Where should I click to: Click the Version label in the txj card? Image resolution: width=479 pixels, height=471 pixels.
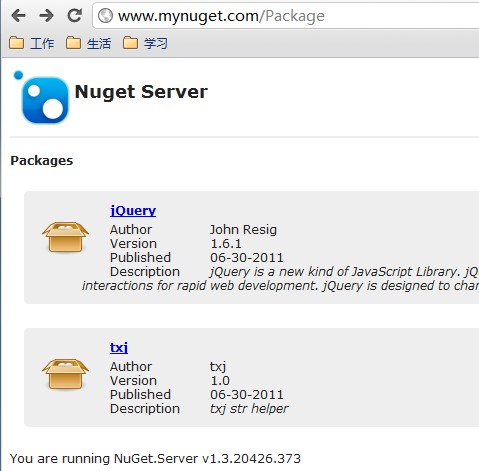(133, 381)
